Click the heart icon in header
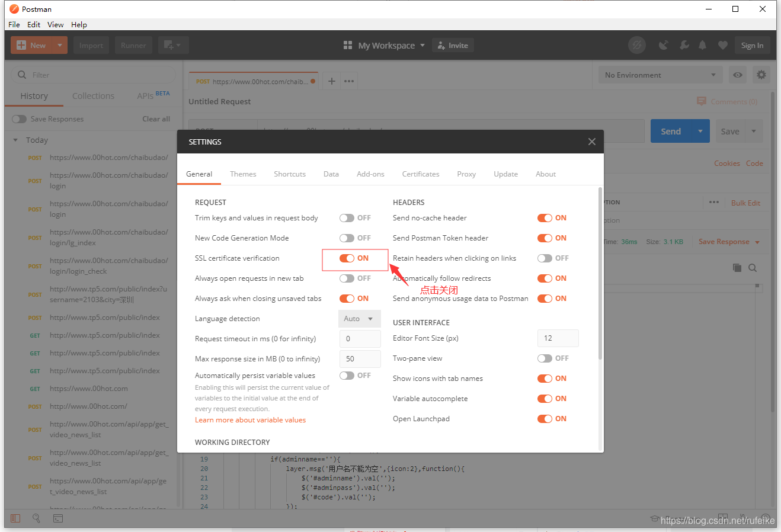Screen dimensions: 781x532 pyautogui.click(x=722, y=45)
